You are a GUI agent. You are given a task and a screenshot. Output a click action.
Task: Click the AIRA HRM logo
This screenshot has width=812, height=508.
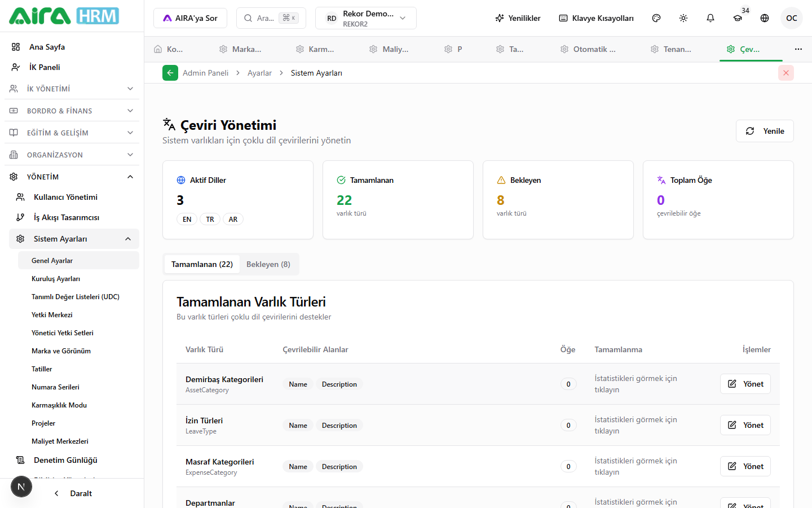(64, 16)
